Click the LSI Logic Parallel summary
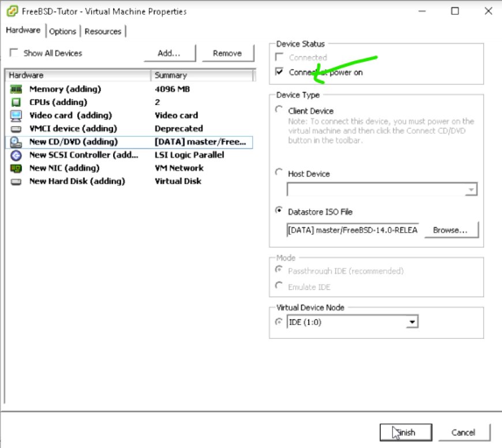502x448 pixels. tap(189, 155)
